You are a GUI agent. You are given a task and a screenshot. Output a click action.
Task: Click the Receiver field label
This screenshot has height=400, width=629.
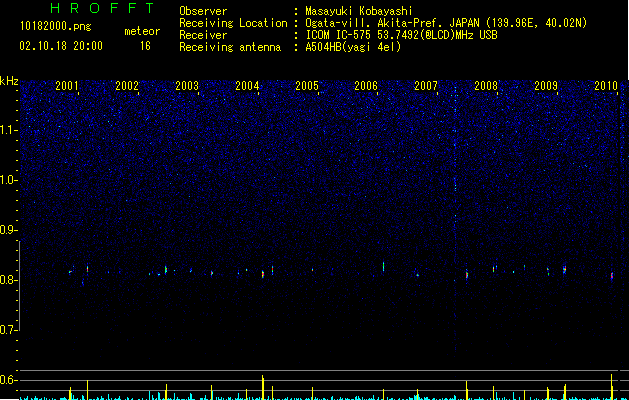point(203,35)
